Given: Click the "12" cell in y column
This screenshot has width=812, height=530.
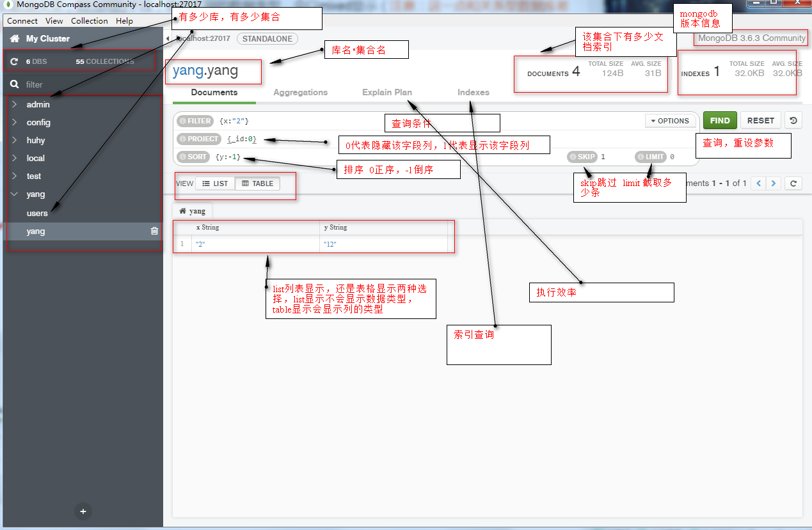Looking at the screenshot, I should tap(383, 244).
